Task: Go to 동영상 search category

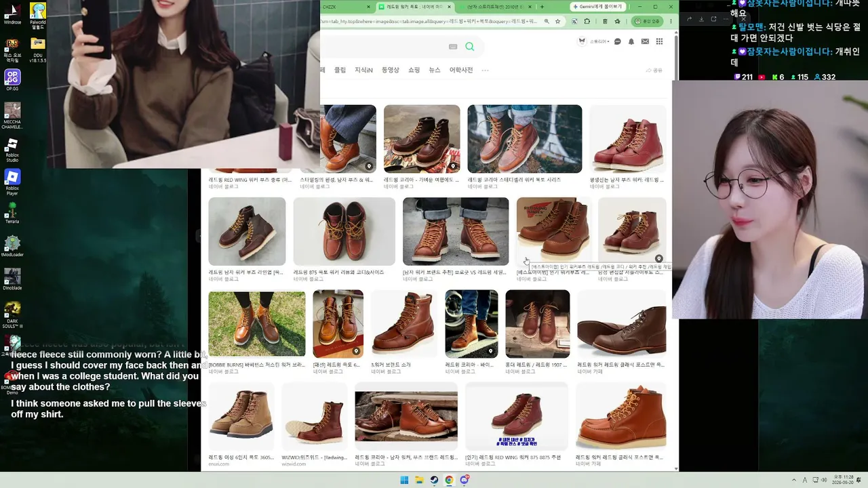Action: tap(390, 70)
